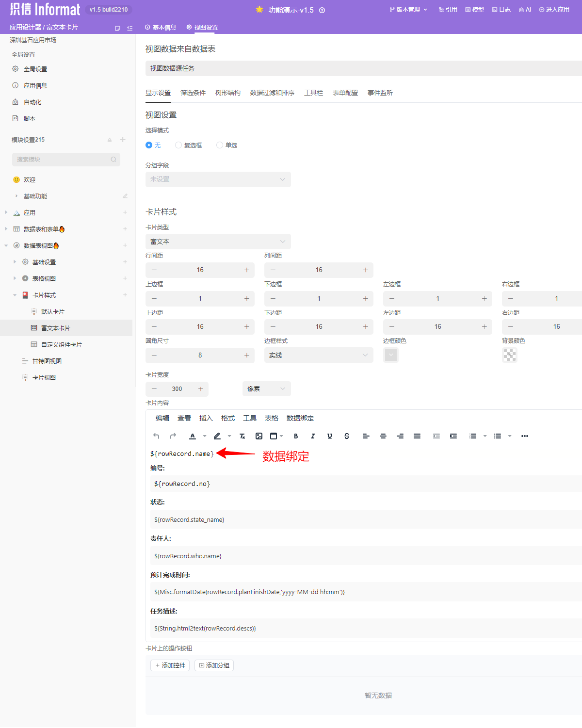Choose the 单选 radio option
Screen dimensions: 582x728
pyautogui.click(x=220, y=145)
